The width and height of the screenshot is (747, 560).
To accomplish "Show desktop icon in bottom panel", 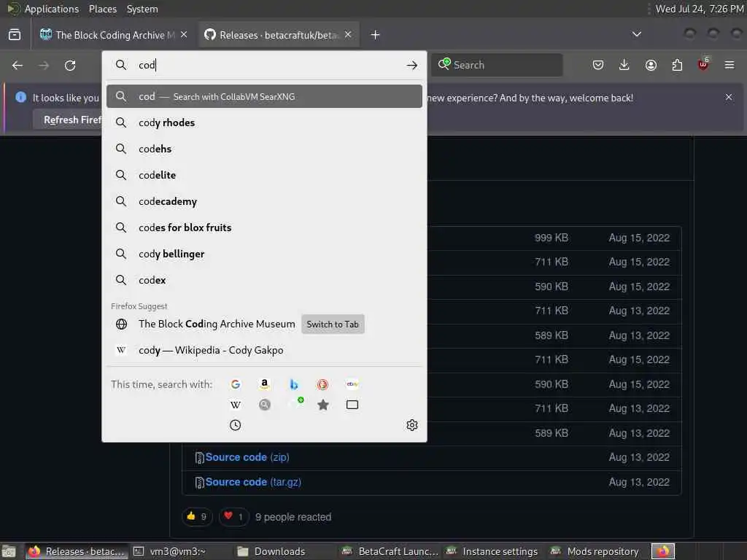I will pyautogui.click(x=9, y=552).
